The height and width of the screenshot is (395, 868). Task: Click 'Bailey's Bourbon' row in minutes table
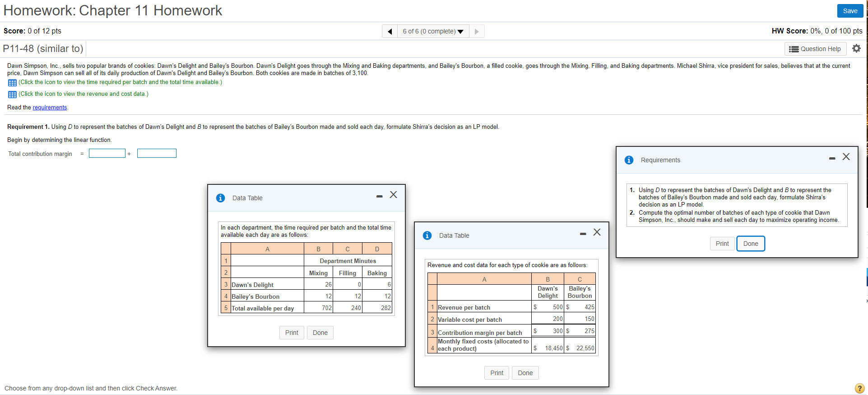point(255,296)
